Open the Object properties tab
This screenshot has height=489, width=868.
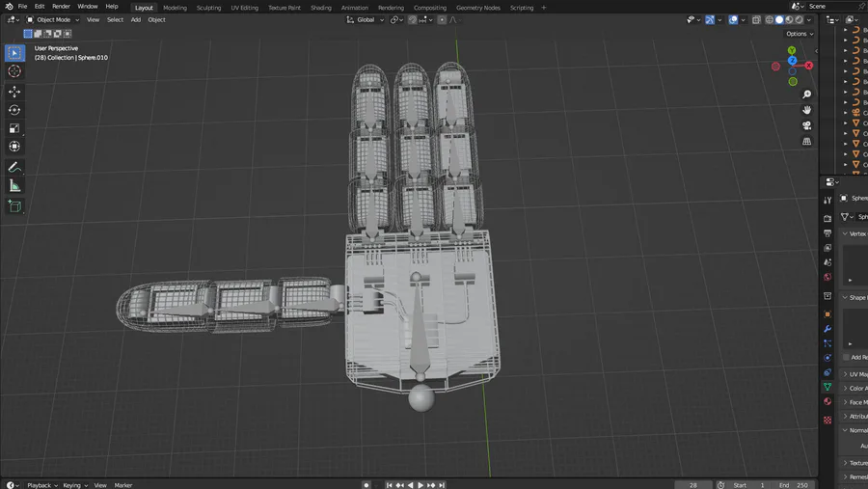827,314
